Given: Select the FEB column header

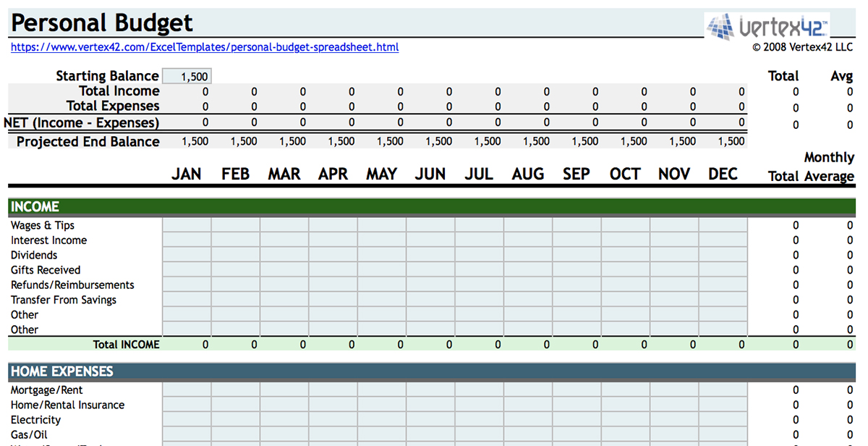Looking at the screenshot, I should (235, 174).
